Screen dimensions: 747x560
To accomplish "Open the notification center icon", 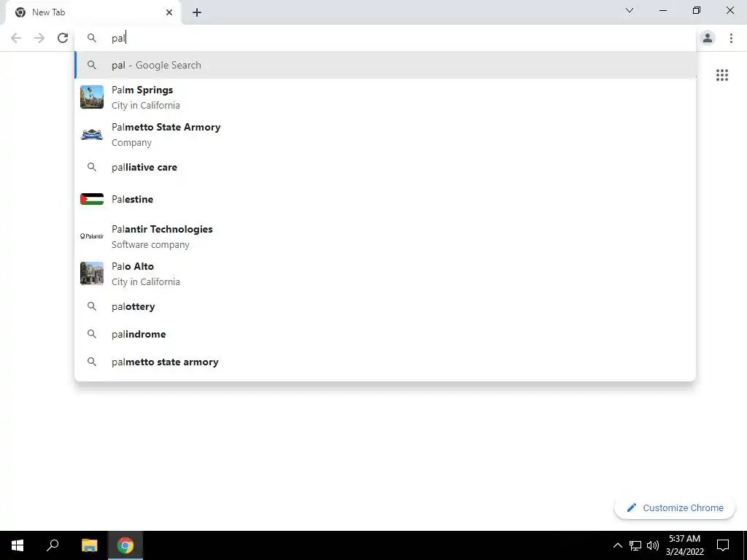I will [723, 545].
